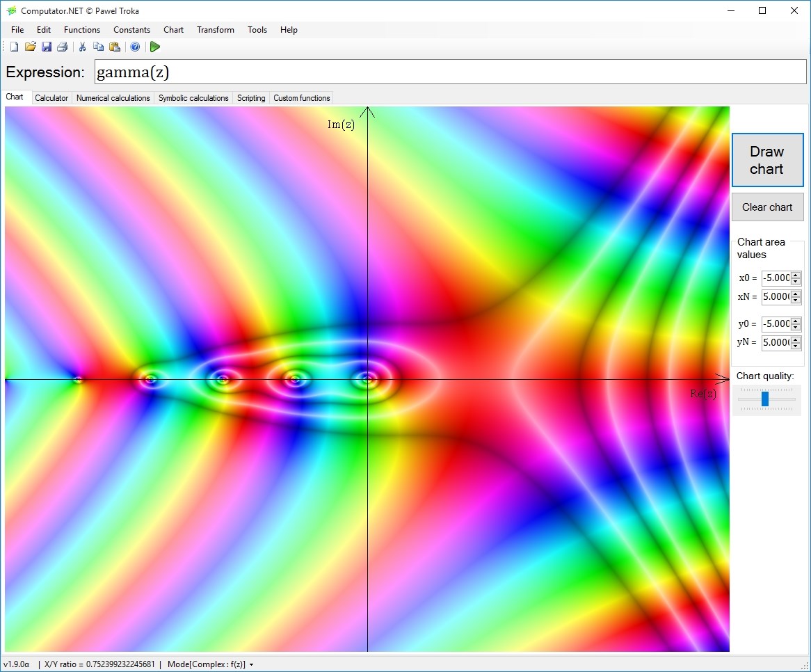Switch to the Scripting tab

click(251, 98)
